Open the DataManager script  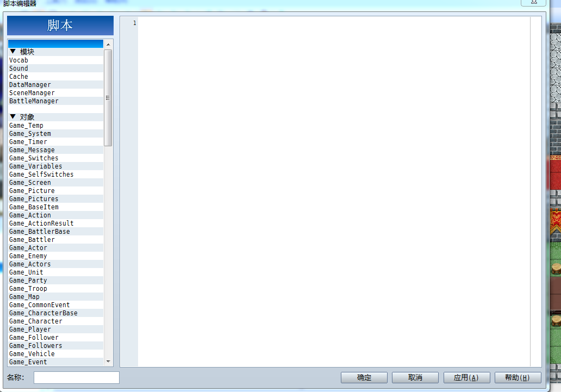point(55,85)
